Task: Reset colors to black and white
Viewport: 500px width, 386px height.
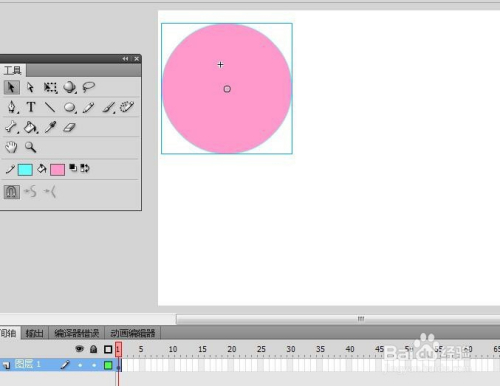Action: 73,168
